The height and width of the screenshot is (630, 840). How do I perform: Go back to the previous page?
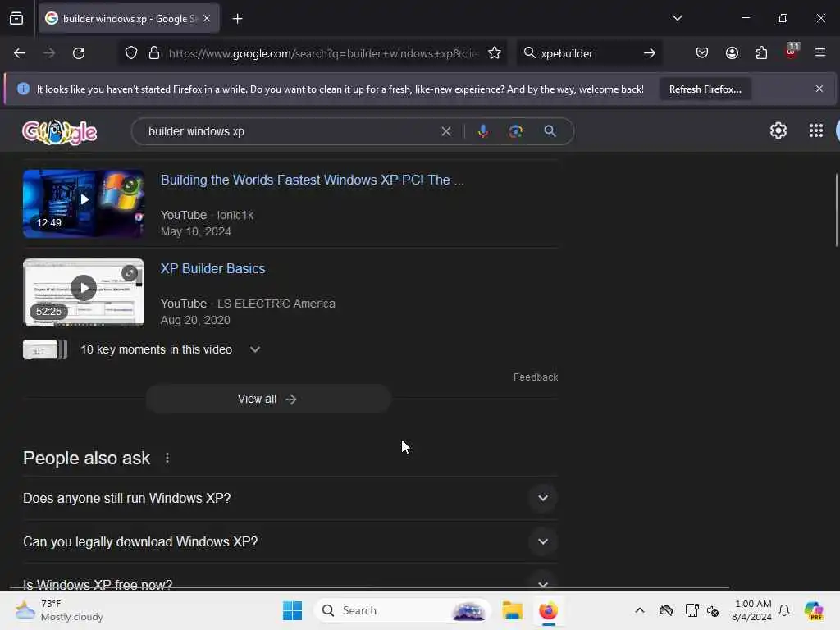20,53
